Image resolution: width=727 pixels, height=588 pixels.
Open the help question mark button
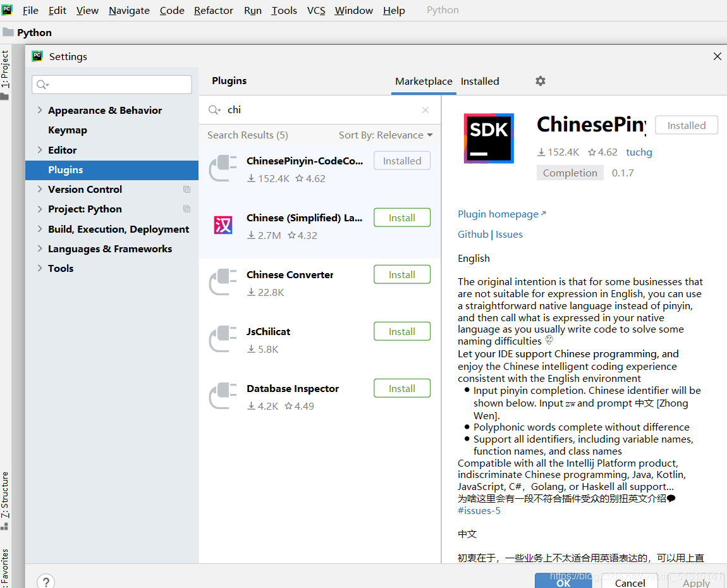46,582
